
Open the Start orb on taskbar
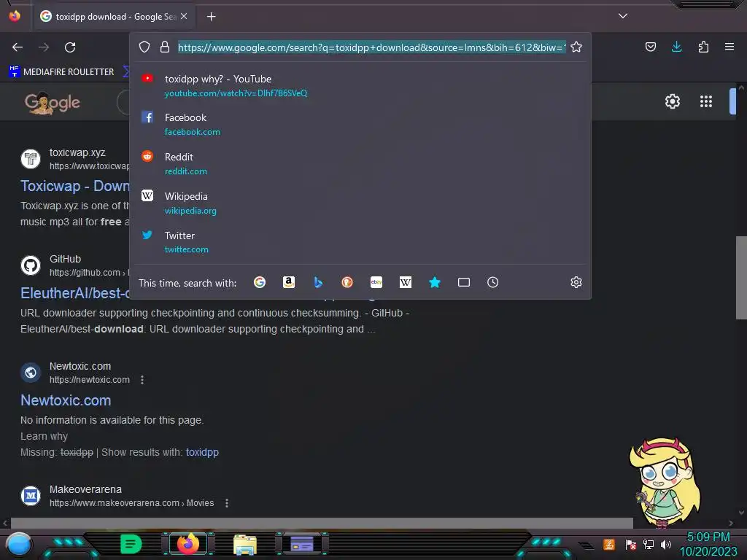(x=19, y=544)
